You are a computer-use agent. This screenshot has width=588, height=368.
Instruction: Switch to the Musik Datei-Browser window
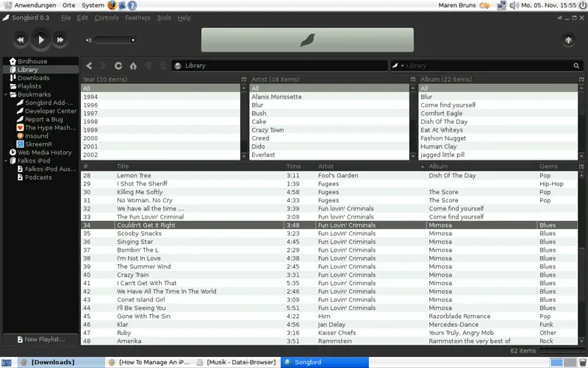coord(237,362)
